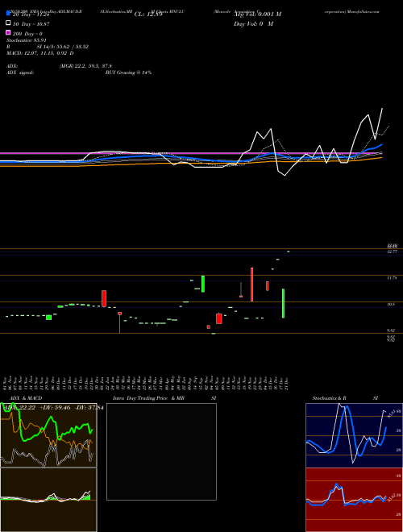403x532 pixels.
Task: Click inside the empty intraday trading price chart
Action: [161, 451]
